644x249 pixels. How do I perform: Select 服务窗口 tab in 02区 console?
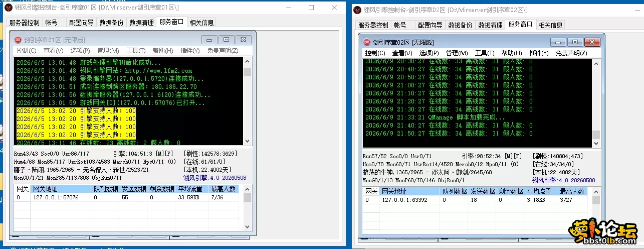pyautogui.click(x=520, y=24)
